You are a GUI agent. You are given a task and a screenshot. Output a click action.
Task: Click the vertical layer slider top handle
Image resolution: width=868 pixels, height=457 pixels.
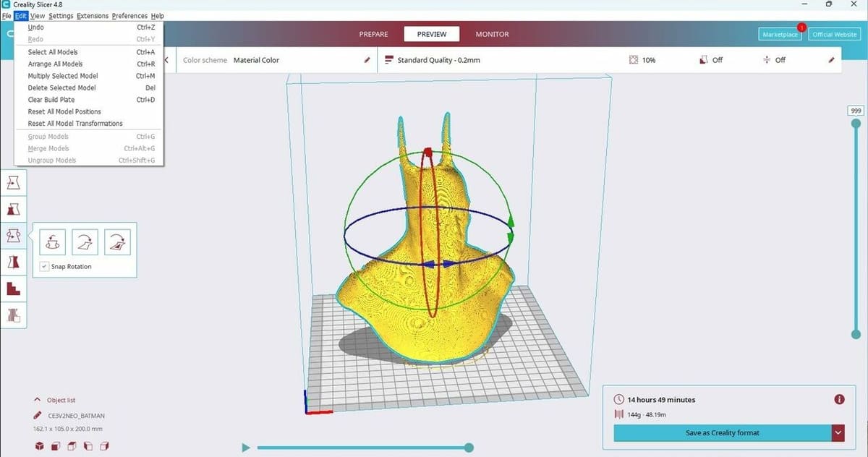click(856, 123)
